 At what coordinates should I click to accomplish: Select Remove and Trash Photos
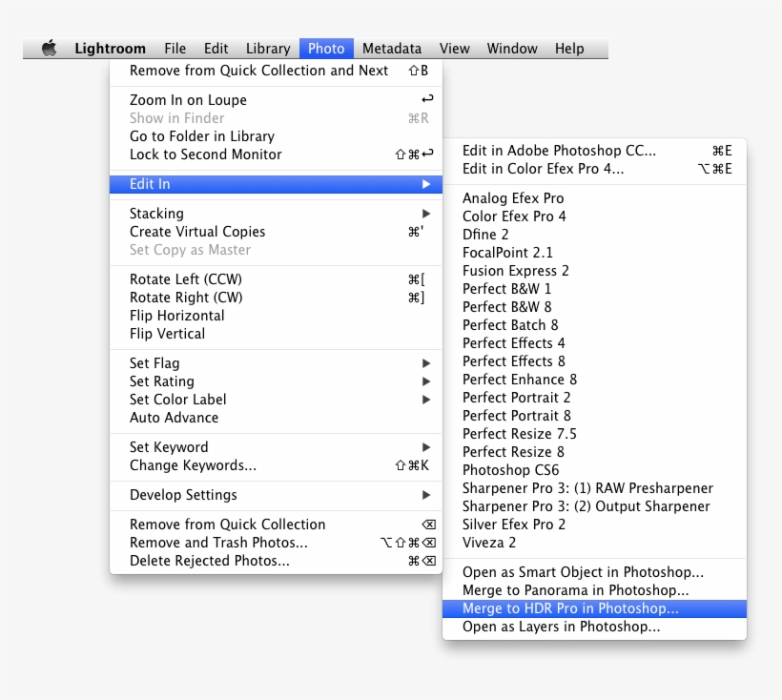[x=276, y=543]
